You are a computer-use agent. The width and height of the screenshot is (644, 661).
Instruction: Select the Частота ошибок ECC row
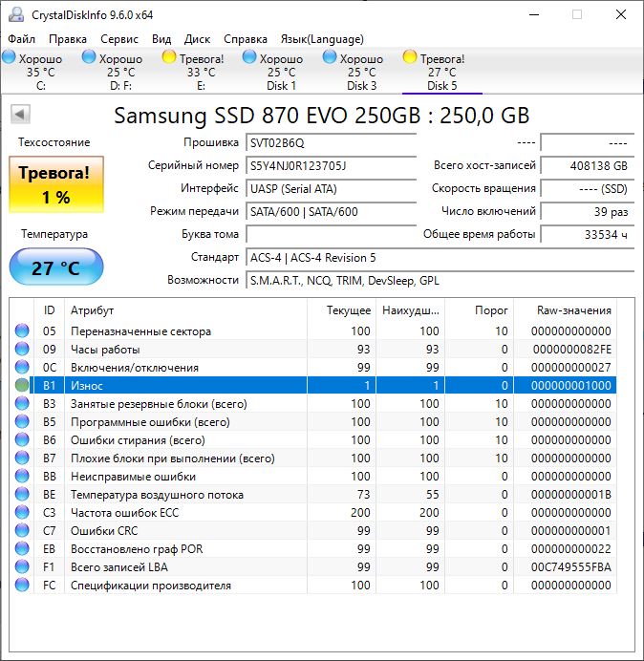(x=314, y=512)
